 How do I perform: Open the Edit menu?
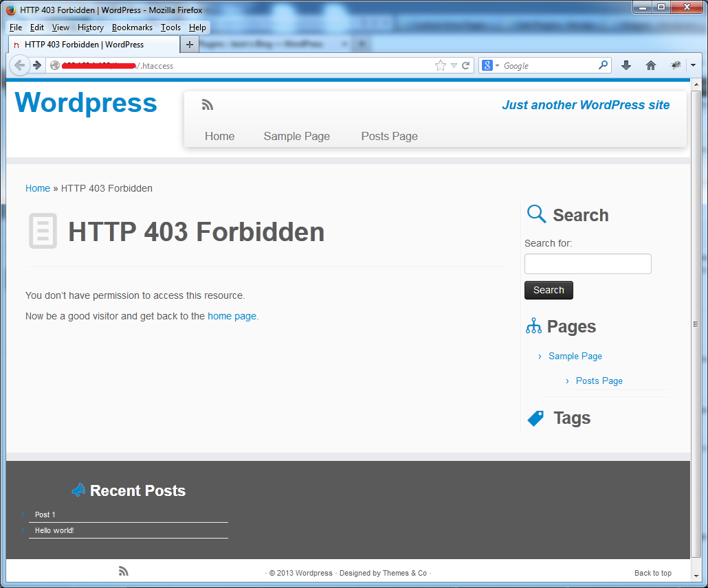pos(37,27)
